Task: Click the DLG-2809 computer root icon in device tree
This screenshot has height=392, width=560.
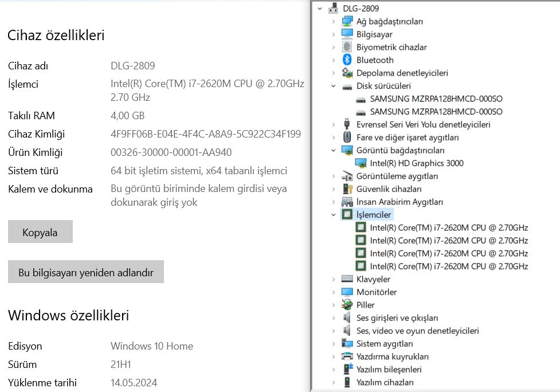Action: (333, 8)
